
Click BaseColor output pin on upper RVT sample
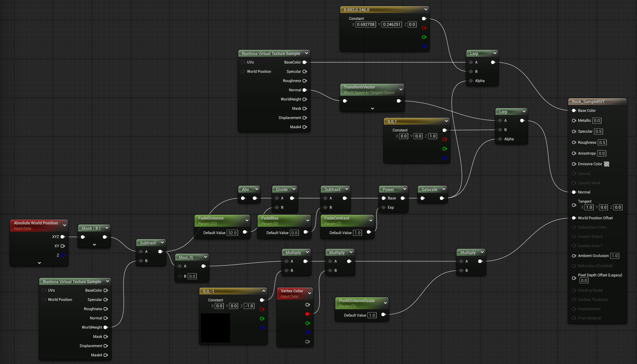point(304,62)
